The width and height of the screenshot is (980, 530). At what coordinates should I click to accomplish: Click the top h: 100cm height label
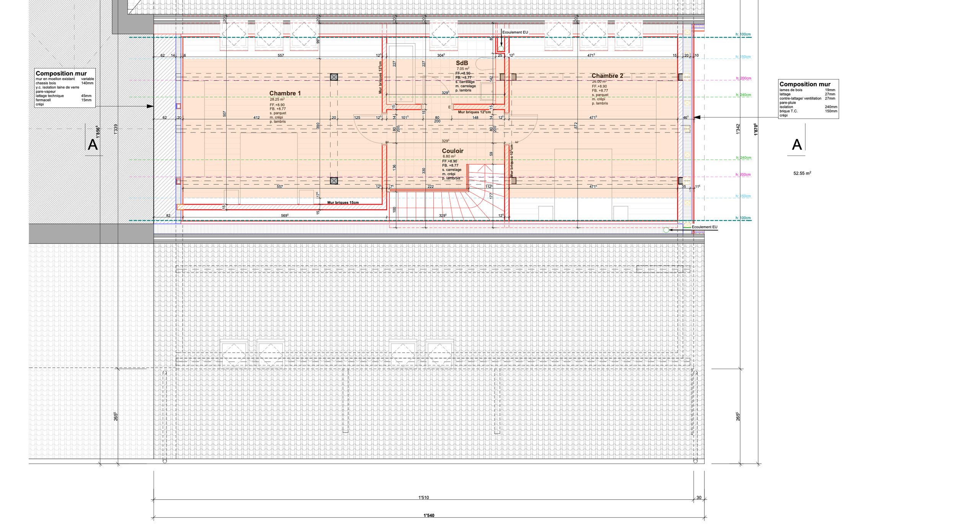point(743,34)
